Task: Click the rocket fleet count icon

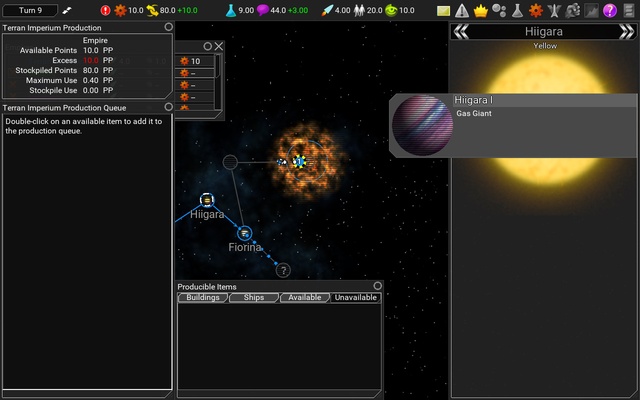Action: (x=327, y=10)
